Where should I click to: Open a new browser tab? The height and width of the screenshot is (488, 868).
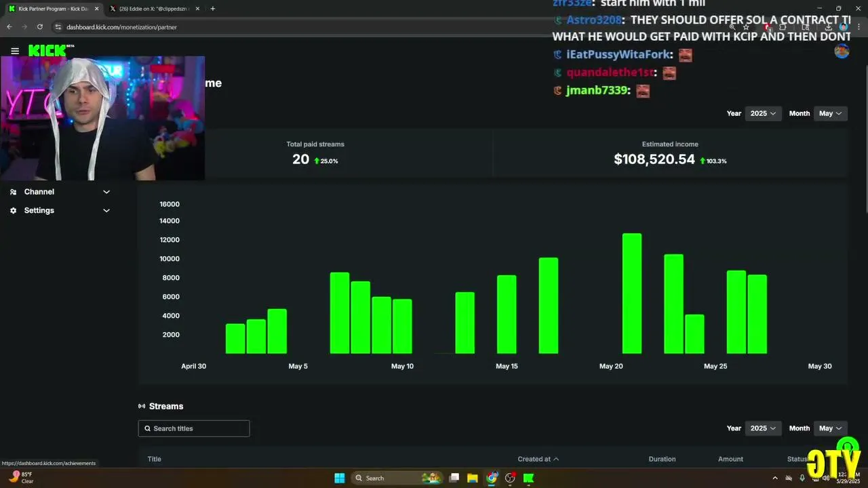coord(213,9)
